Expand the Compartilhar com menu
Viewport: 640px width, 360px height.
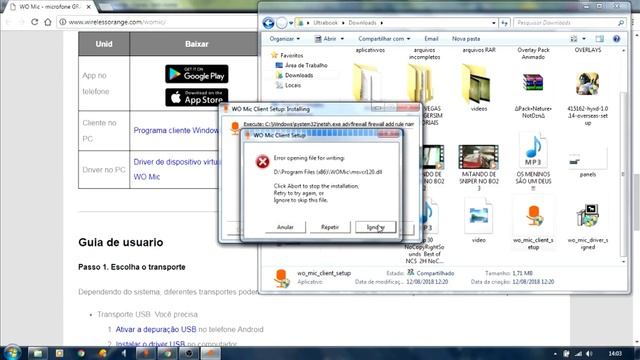[384, 39]
